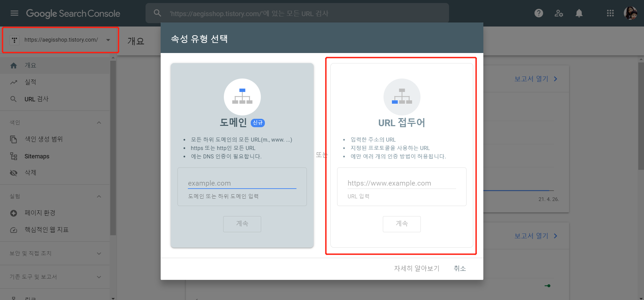
Task: Click the sitemap tree icon beside Sitemaps
Action: pos(13,156)
